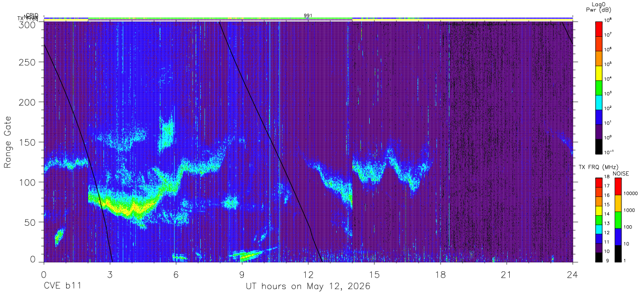This screenshot has height=297, width=644.
Task: Click red segment of Lag0 Pwr color bar
Action: tap(599, 28)
